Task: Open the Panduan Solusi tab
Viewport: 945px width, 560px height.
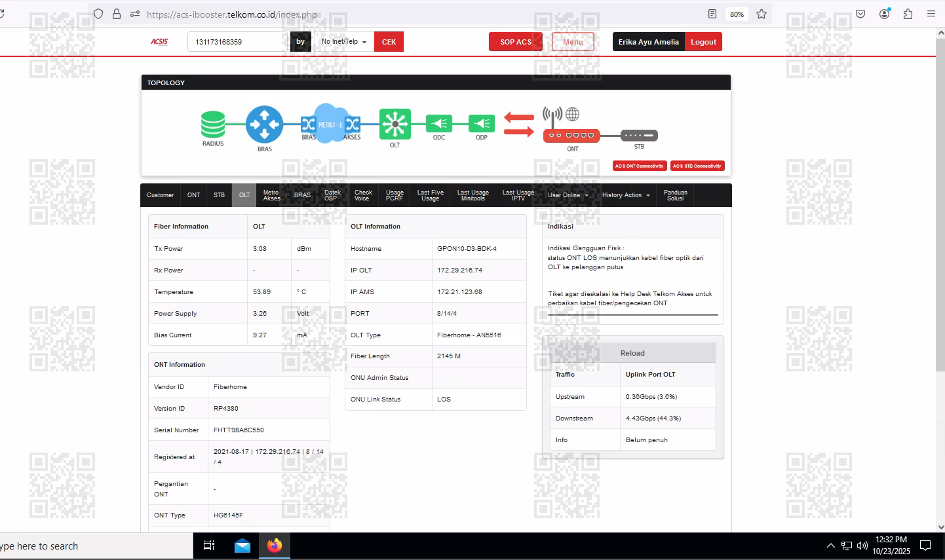Action: coord(675,195)
